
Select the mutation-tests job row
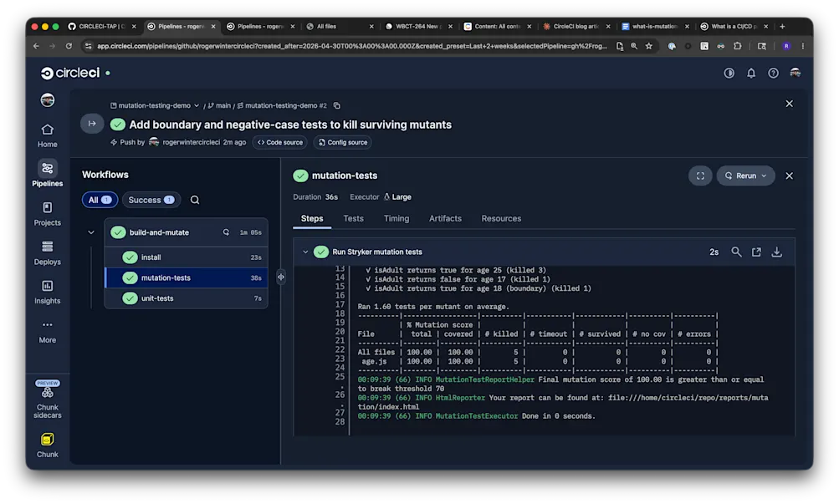tap(187, 278)
